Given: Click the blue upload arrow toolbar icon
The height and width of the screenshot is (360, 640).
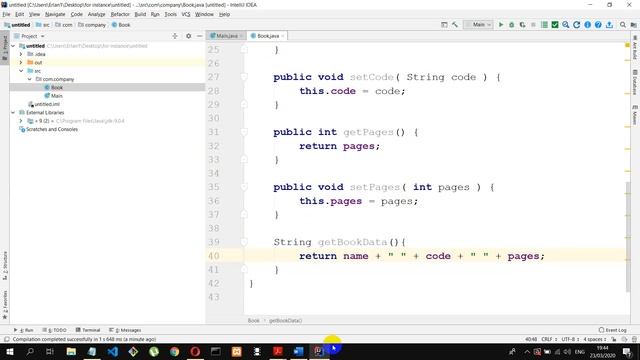Looking at the screenshot, I should tap(609, 25).
